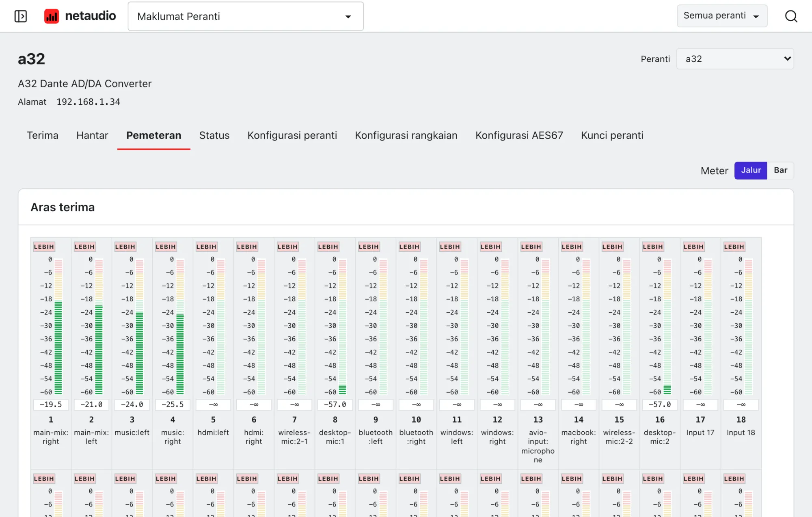Click the Input 18 channel label
Screen dimensions: 812x517
[741, 433]
